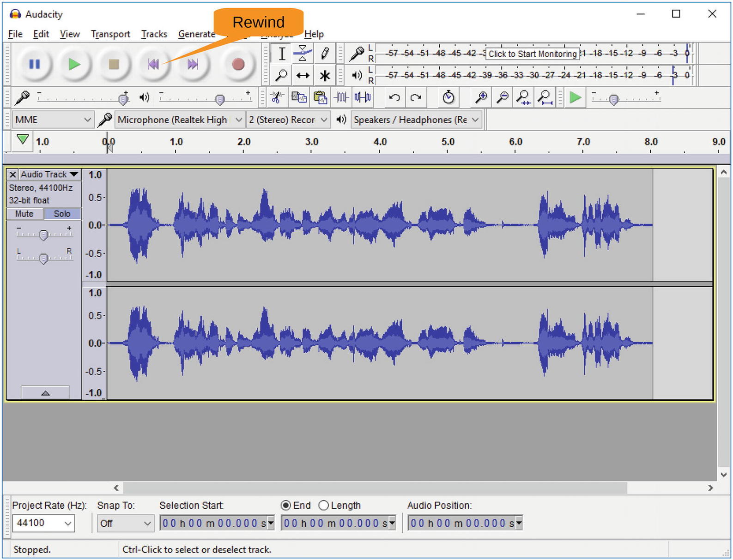Click the Paste clipboard icon
Screen dimensions: 733x560
click(320, 97)
